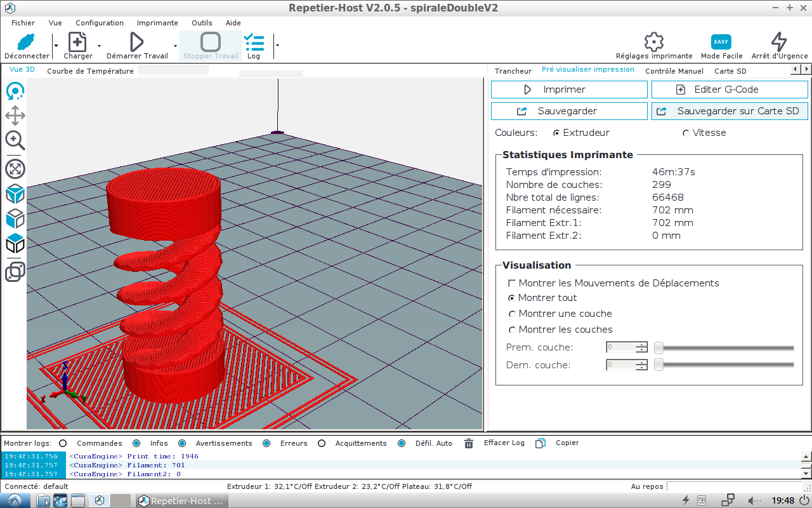Select the rotate view tool
Viewport: 812px width, 508px height.
(15, 91)
